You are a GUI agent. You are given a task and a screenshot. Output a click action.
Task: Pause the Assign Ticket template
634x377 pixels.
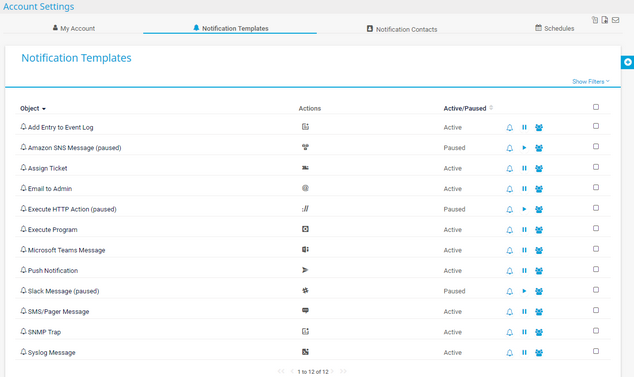click(524, 168)
